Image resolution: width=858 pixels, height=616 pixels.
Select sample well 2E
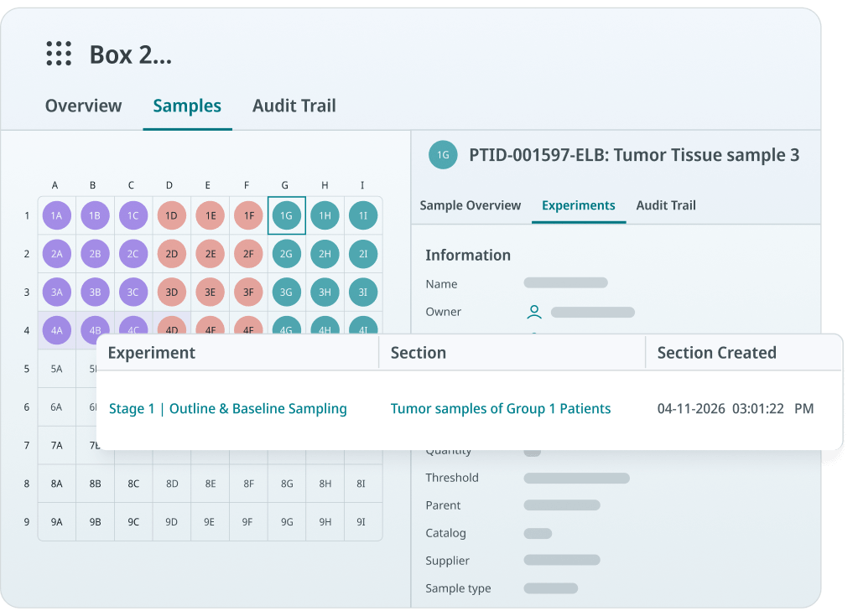211,254
